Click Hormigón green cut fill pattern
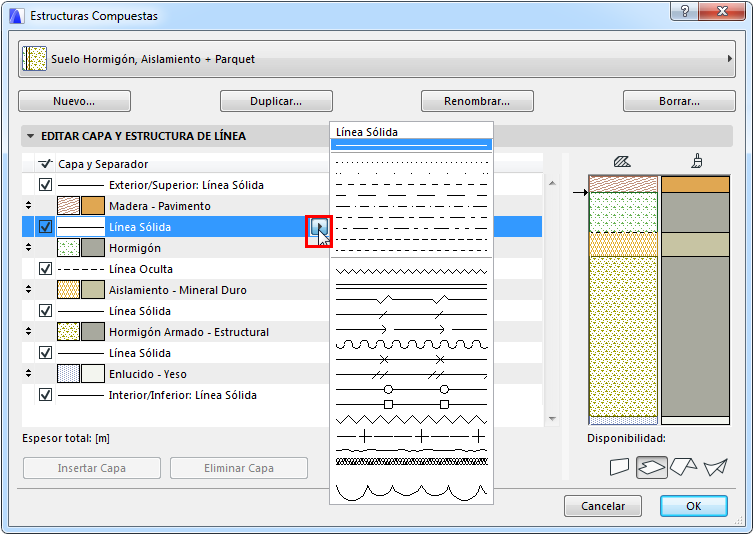This screenshot has width=753, height=535. pos(68,248)
